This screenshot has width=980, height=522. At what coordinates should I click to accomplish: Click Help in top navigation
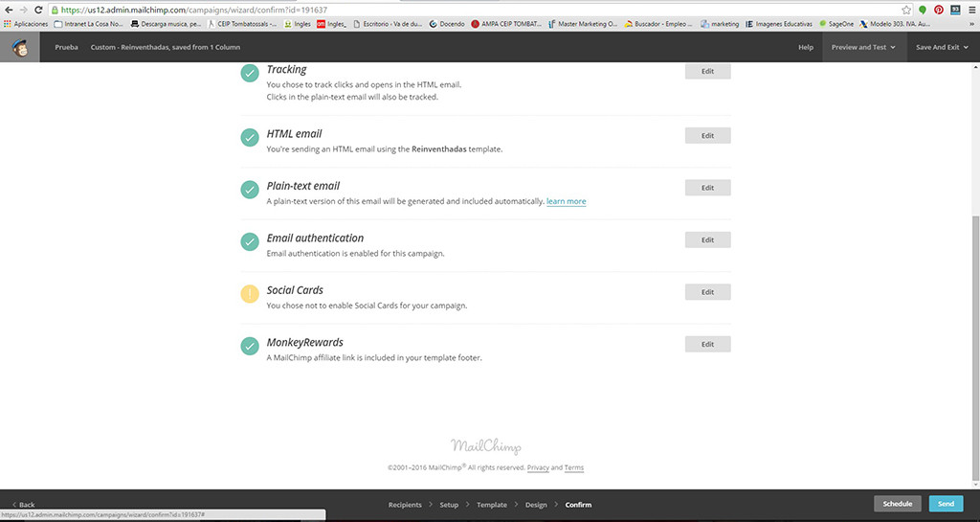pyautogui.click(x=806, y=48)
